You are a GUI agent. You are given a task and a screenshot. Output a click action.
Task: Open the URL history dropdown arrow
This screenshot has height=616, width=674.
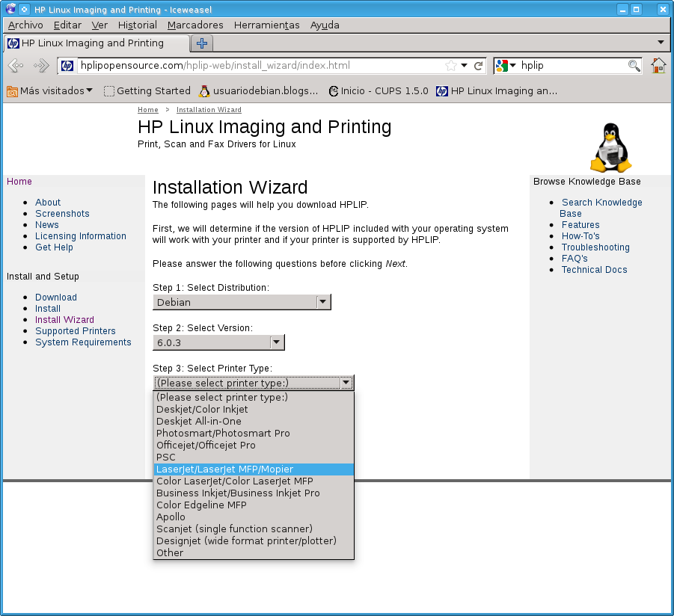[x=465, y=65]
